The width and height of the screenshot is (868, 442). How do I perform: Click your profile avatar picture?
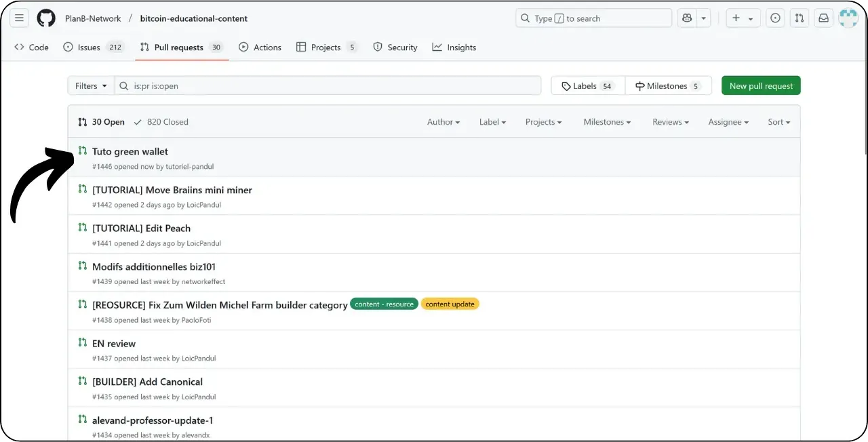coord(848,18)
